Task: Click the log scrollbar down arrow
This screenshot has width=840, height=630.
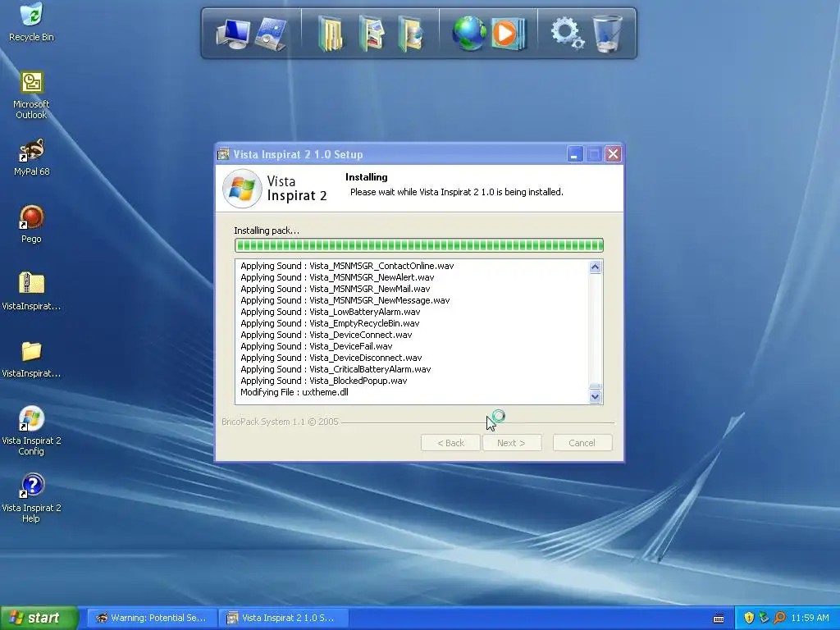Action: pyautogui.click(x=596, y=397)
